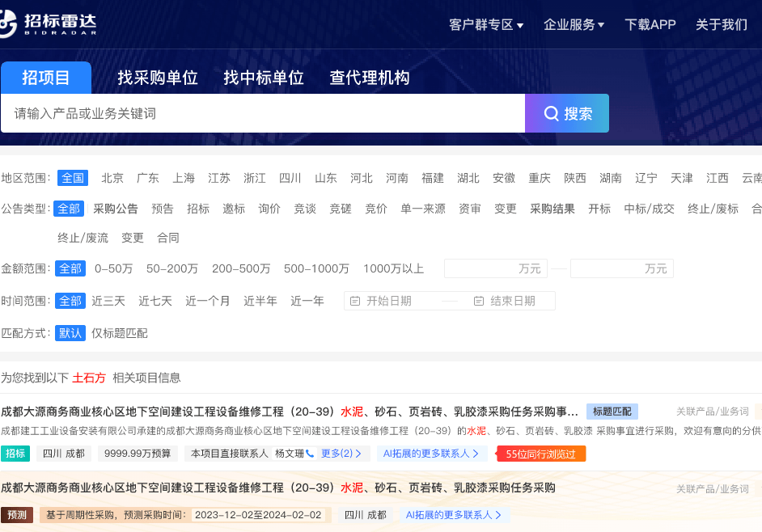
Task: Open 关于我们 in the top menu
Action: pos(722,25)
